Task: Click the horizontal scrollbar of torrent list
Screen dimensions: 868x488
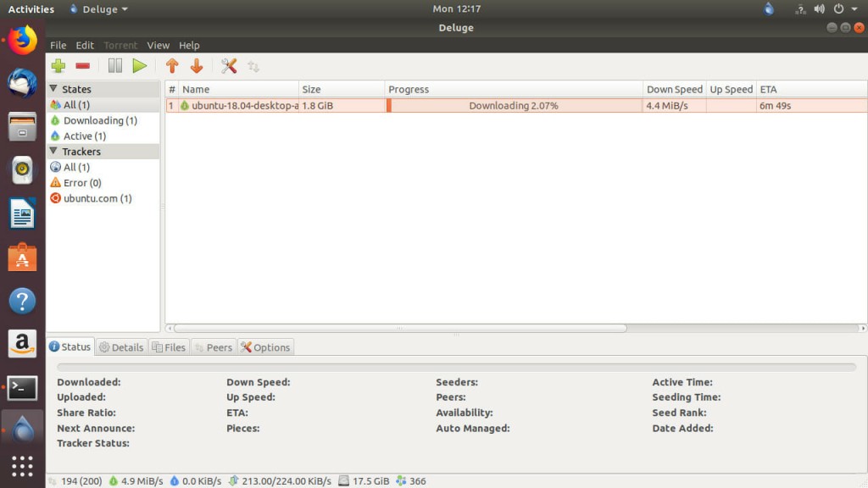Action: point(400,328)
